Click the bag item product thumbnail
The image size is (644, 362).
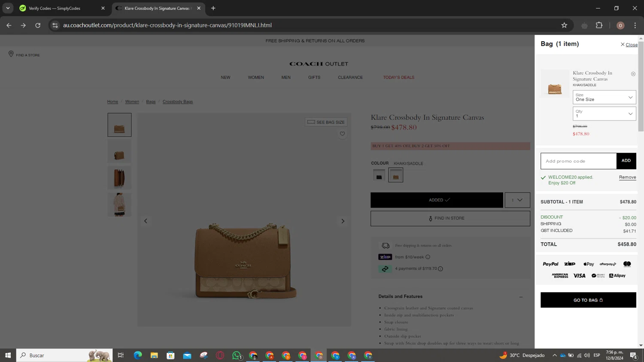(555, 84)
